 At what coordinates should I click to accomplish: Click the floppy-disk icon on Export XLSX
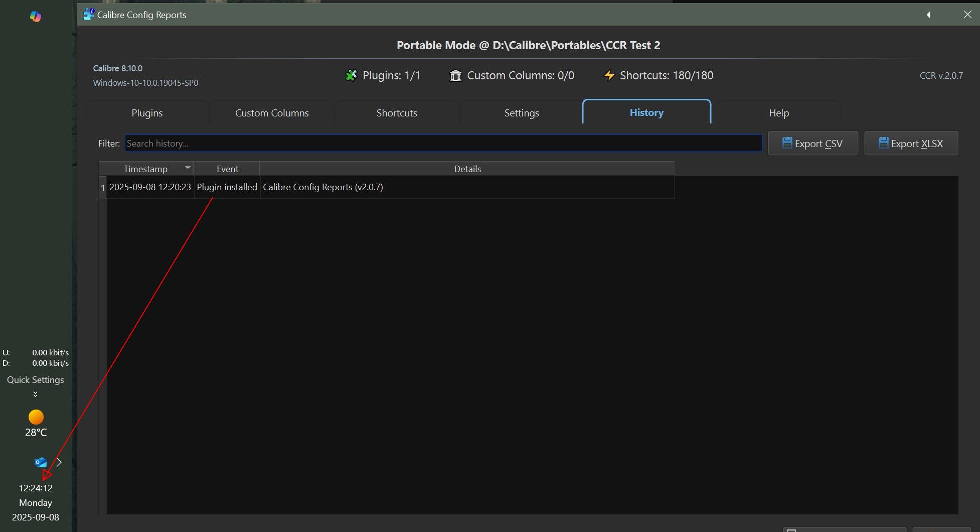point(884,143)
